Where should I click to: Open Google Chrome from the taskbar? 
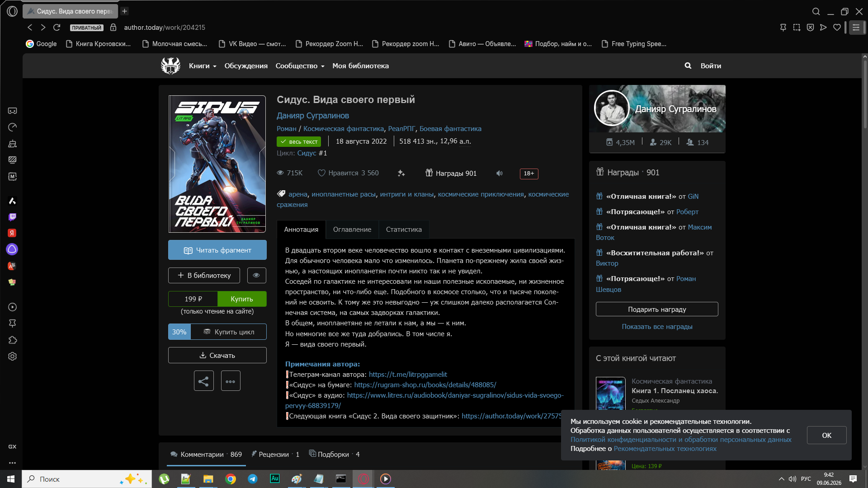click(231, 479)
